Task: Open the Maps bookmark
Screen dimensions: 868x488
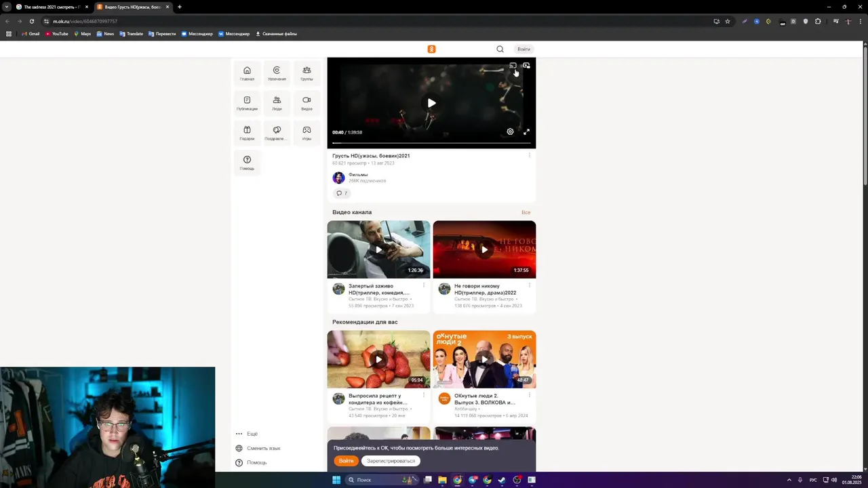Action: click(83, 34)
